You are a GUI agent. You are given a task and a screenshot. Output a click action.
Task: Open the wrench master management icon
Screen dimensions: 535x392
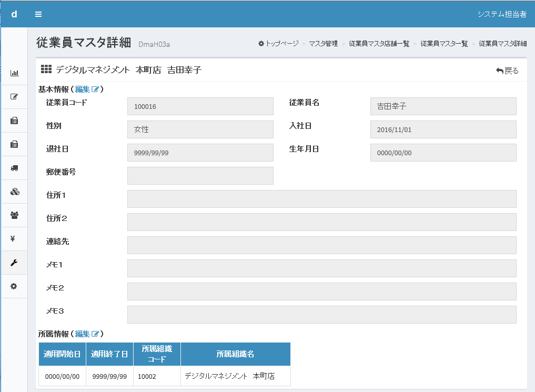point(14,263)
